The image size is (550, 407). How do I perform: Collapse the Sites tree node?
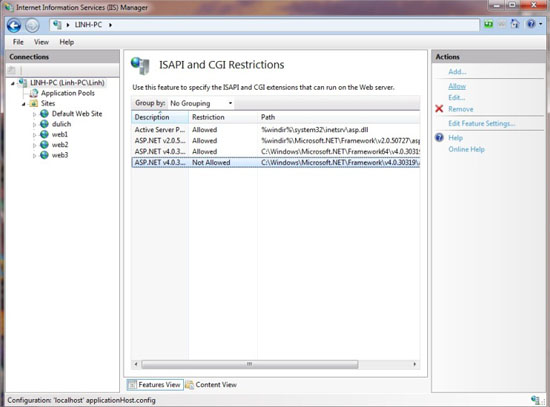pyautogui.click(x=24, y=104)
